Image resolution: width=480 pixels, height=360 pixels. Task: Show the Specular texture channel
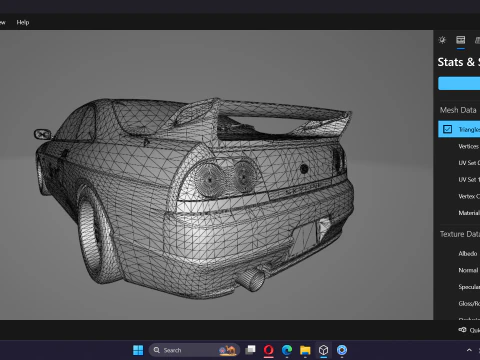click(x=469, y=287)
